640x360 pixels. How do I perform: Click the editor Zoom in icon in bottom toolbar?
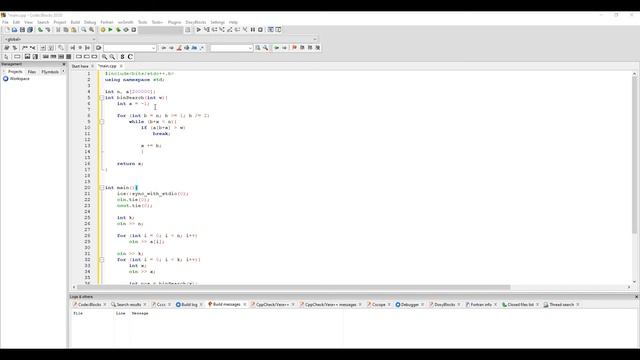[104, 57]
